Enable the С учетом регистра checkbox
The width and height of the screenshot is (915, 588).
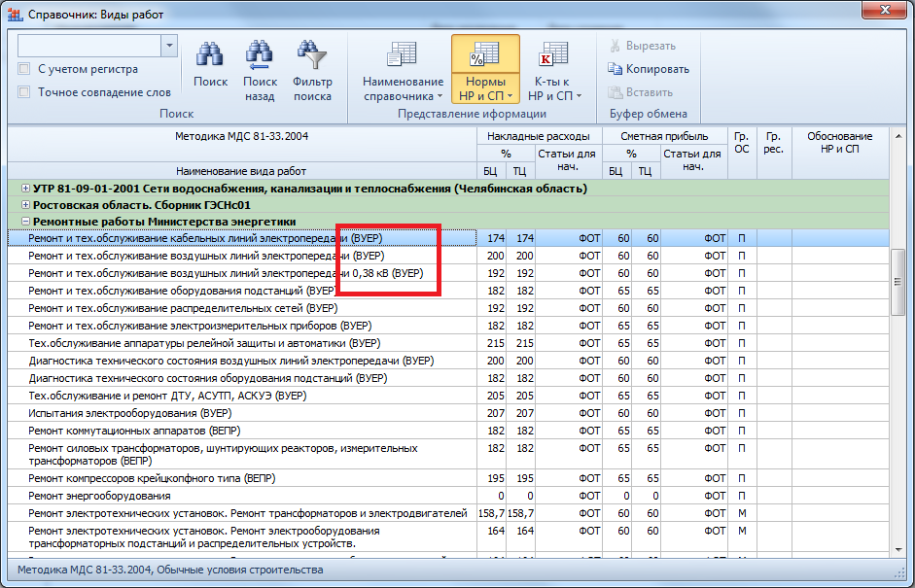coord(24,69)
